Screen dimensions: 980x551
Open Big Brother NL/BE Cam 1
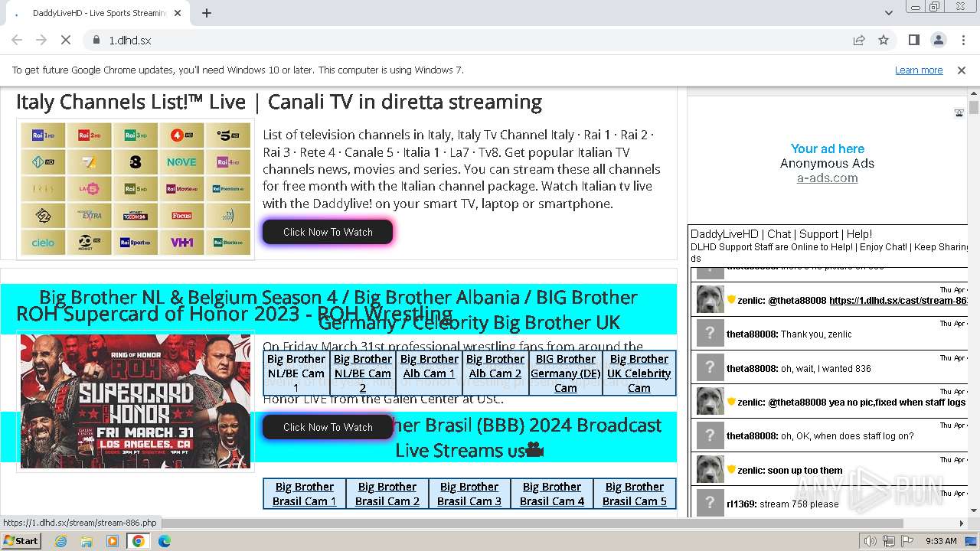tap(296, 373)
